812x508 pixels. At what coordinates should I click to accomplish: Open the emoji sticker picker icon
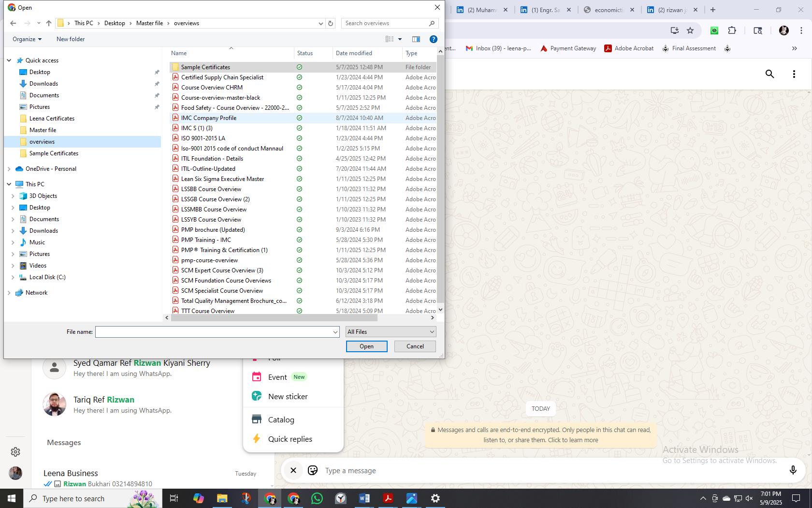click(313, 470)
